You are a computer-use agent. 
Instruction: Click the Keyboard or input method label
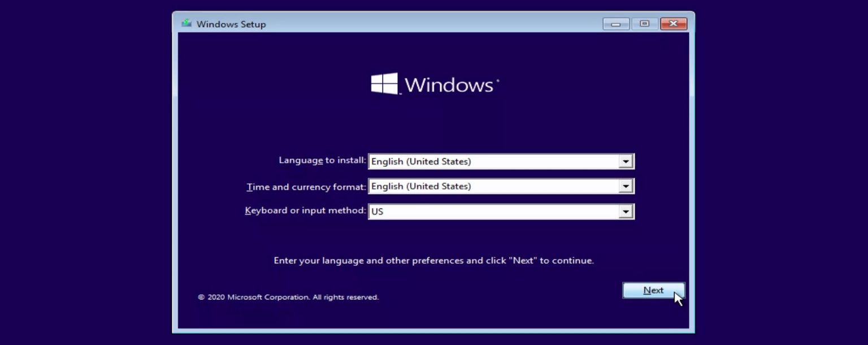(305, 210)
